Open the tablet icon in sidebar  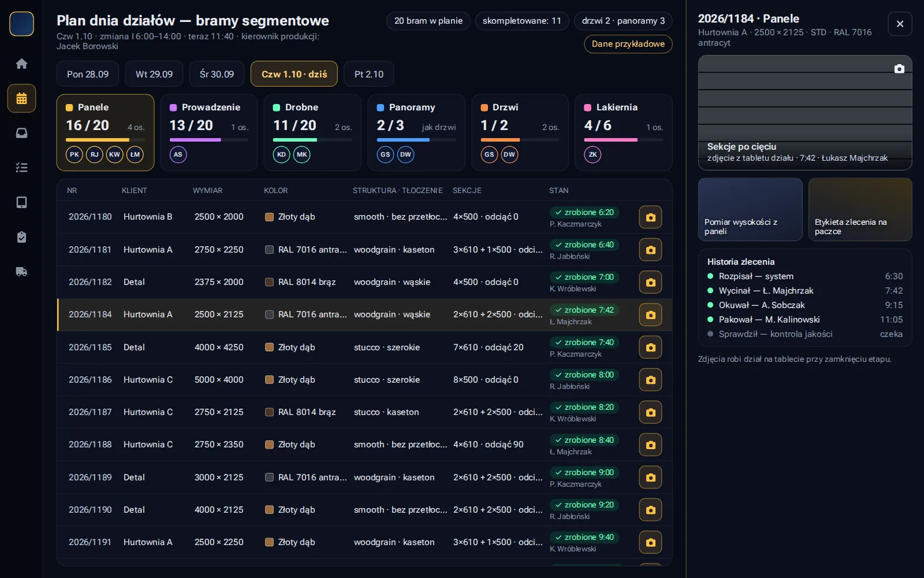21,202
